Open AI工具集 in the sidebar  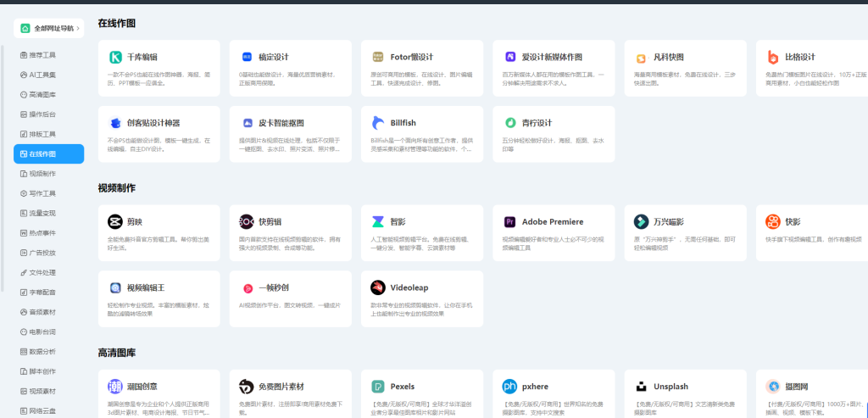coord(42,75)
